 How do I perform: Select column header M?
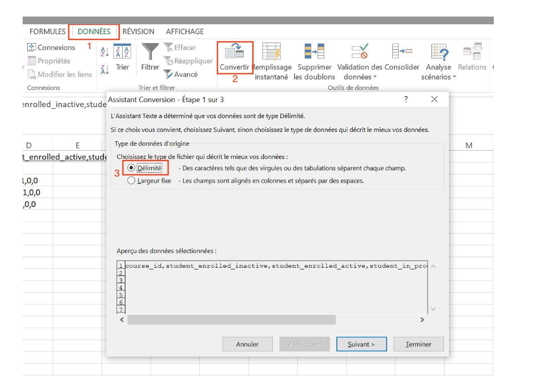469,145
